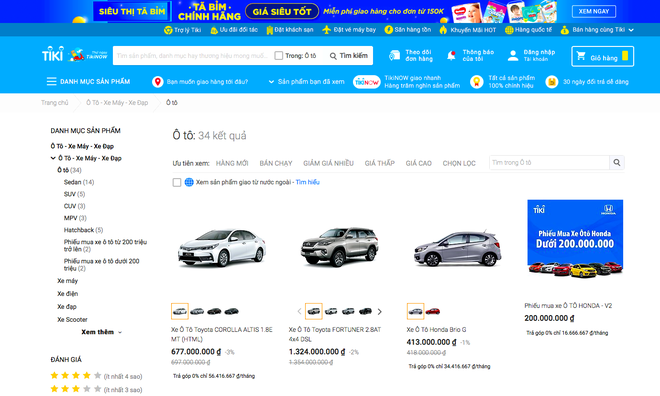660x396 pixels.
Task: Open Khuyến Mãi HOT promotions
Action: tap(468, 30)
